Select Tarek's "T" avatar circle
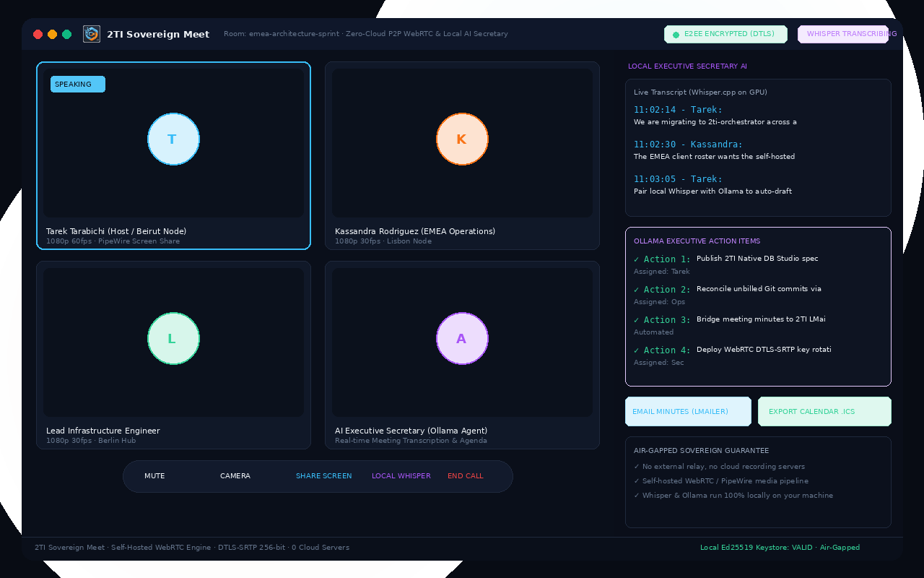924x578 pixels. click(173, 139)
